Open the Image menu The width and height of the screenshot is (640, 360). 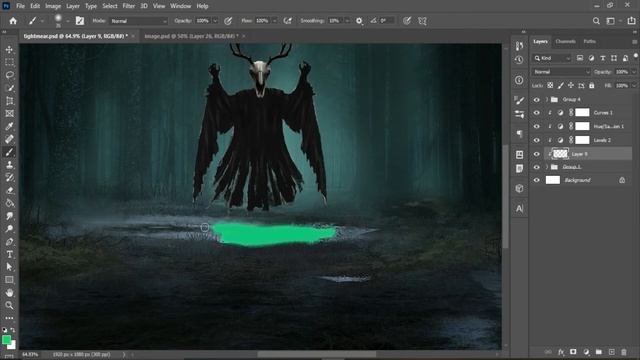coord(53,6)
